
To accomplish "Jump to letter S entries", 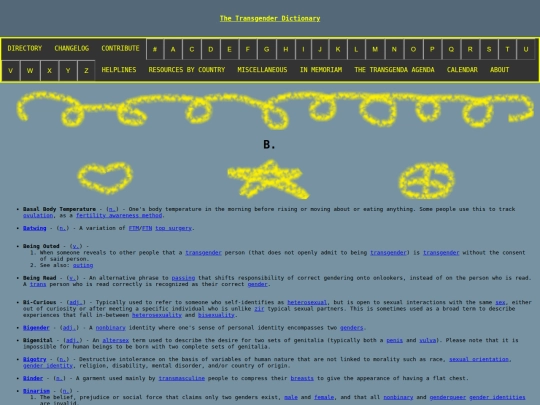I will 489,49.
